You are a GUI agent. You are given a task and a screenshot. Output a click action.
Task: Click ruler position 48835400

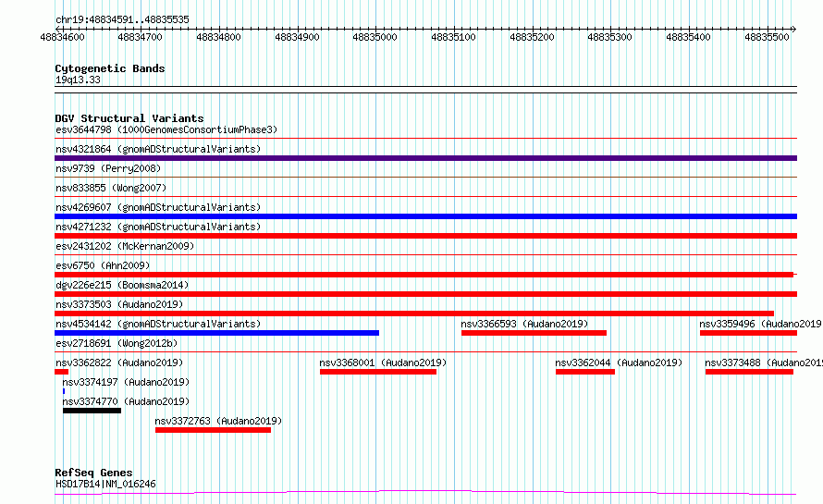point(688,37)
